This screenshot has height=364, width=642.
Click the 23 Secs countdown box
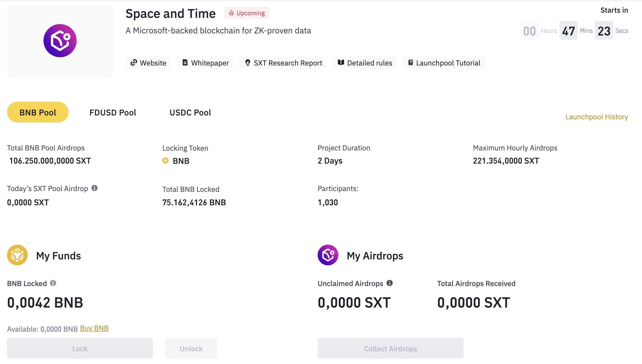604,31
